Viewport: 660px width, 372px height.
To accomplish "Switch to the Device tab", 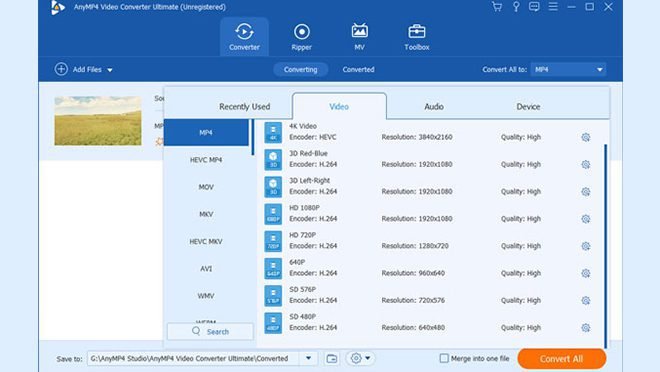I will tap(528, 106).
